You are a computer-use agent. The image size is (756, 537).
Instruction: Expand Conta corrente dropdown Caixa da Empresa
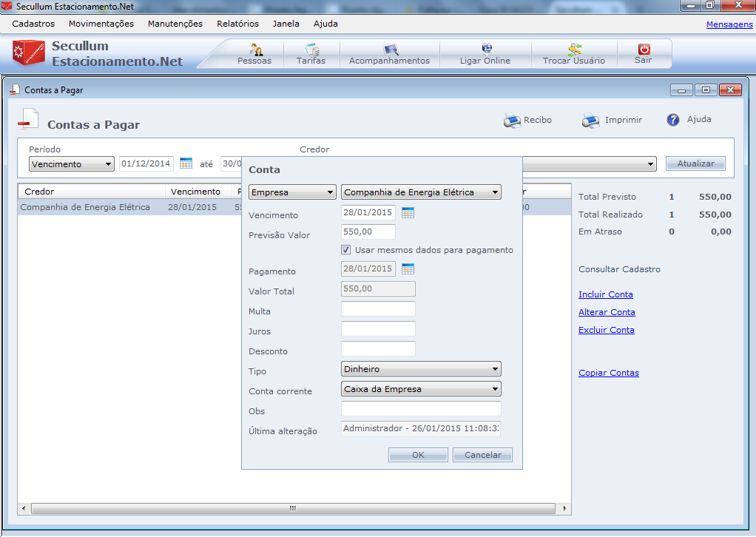point(421,389)
